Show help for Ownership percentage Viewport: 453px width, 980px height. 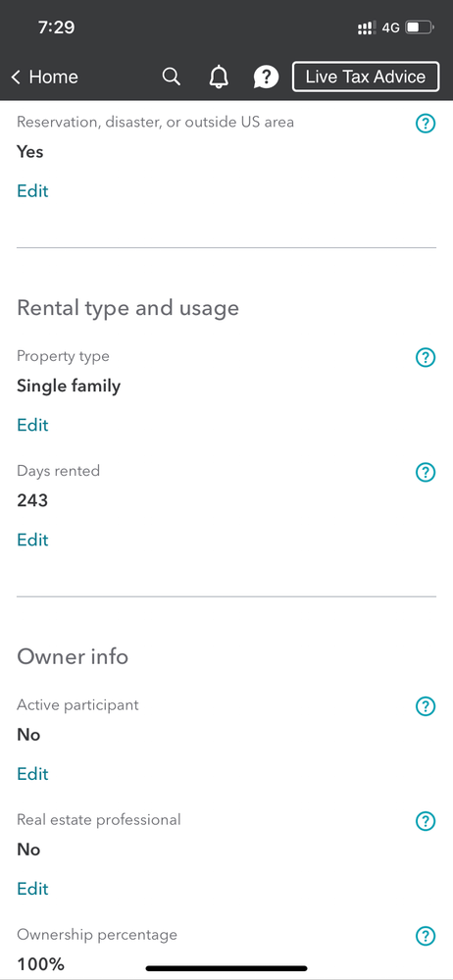[426, 936]
